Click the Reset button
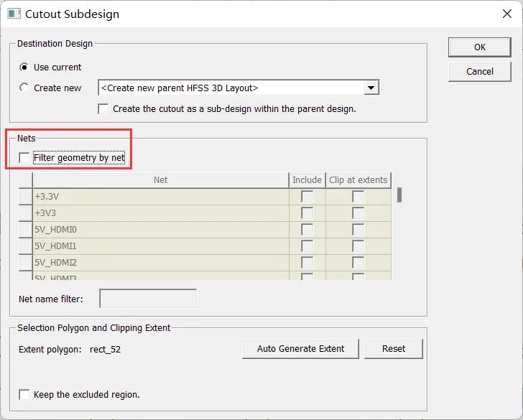The height and width of the screenshot is (420, 523). 394,349
